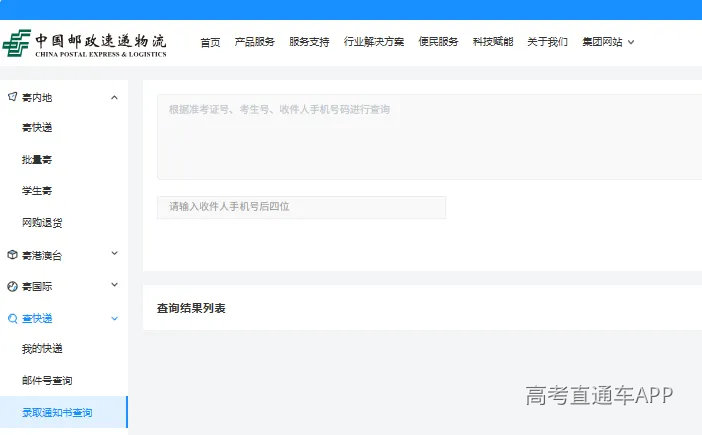
Task: Click the 寄国际 globe icon
Action: point(13,286)
